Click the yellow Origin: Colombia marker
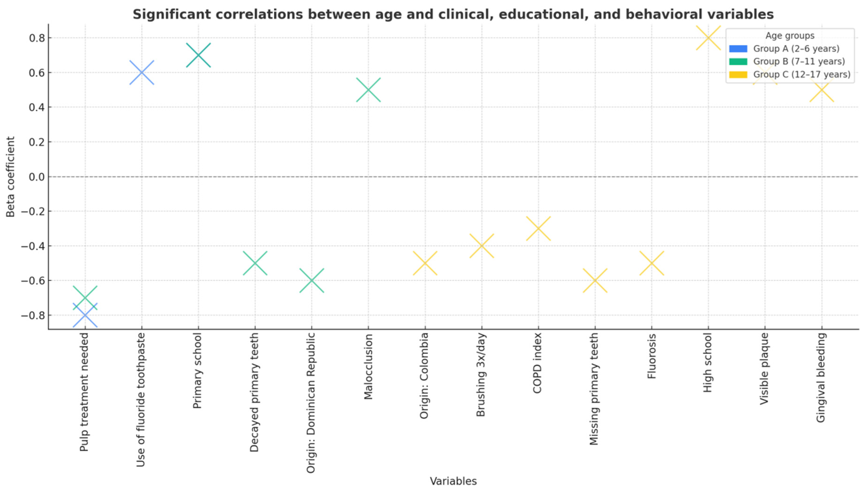Screen dimensions: 868x497 (425, 263)
